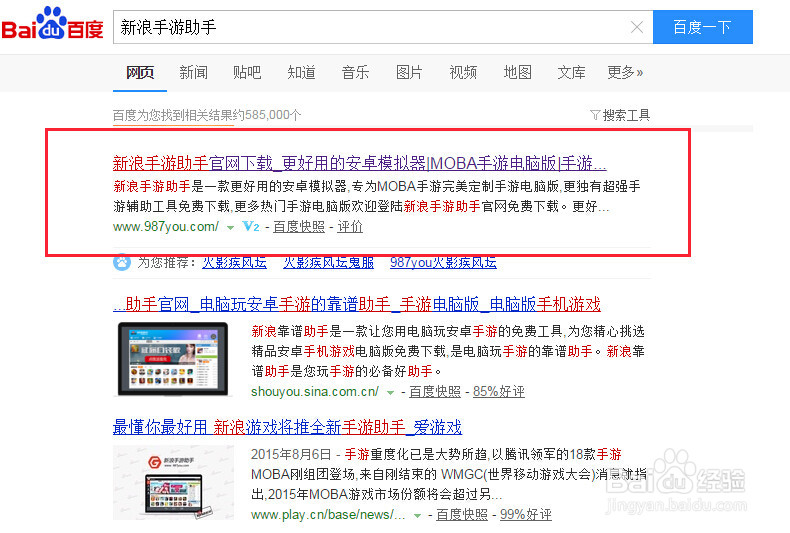This screenshot has height=533, width=790.
Task: Click the thumbnail of 爱游戏 news result
Action: coord(173,482)
